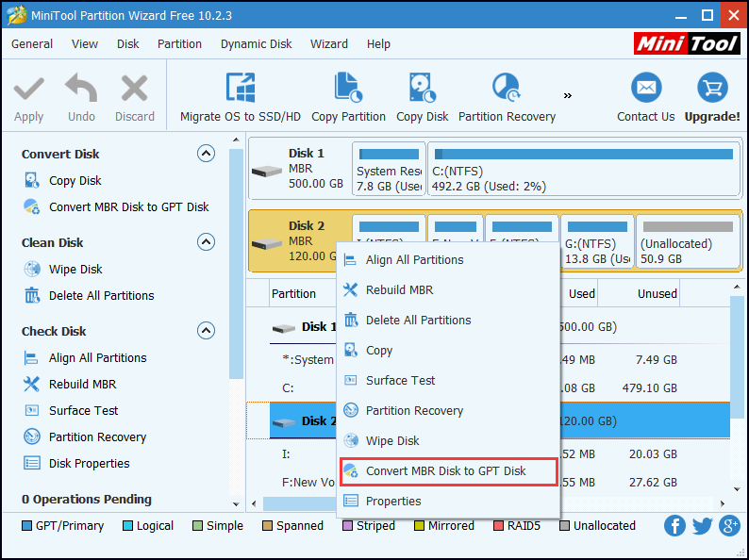The image size is (749, 560).
Task: Choose sidebar Convert MBR Disk to GPT Disk
Action: [116, 206]
